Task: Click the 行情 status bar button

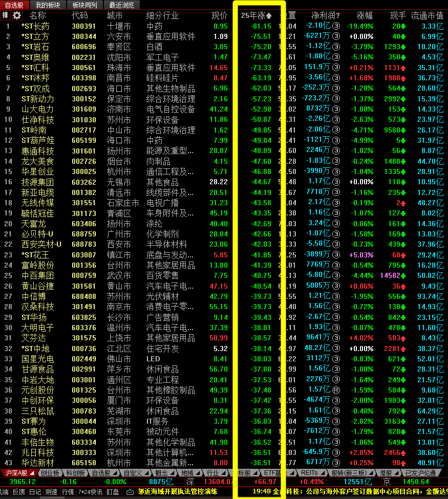Action: (68, 492)
